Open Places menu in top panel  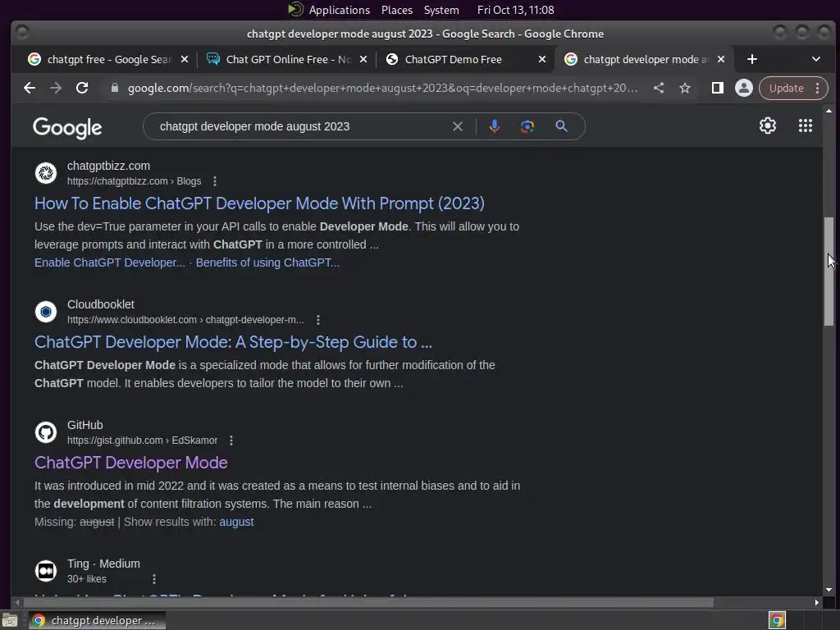(x=397, y=10)
